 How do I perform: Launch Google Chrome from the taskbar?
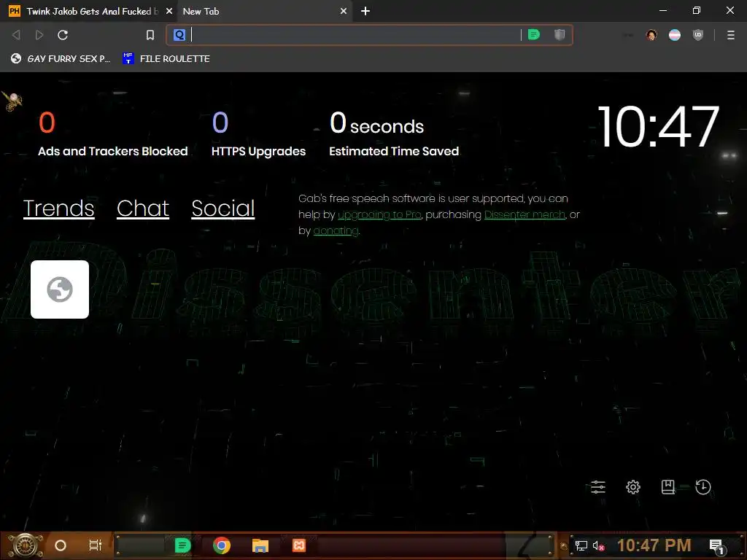click(x=222, y=545)
